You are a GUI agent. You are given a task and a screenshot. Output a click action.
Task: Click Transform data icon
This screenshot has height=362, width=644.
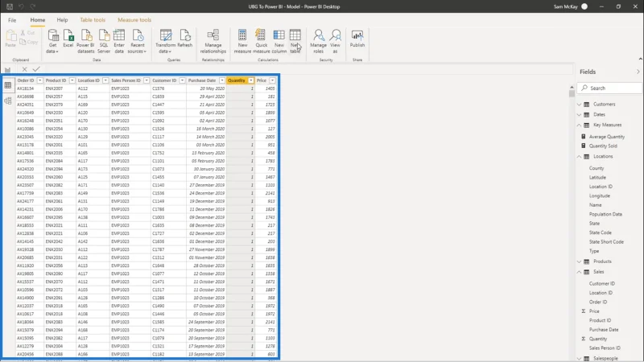coord(165,41)
